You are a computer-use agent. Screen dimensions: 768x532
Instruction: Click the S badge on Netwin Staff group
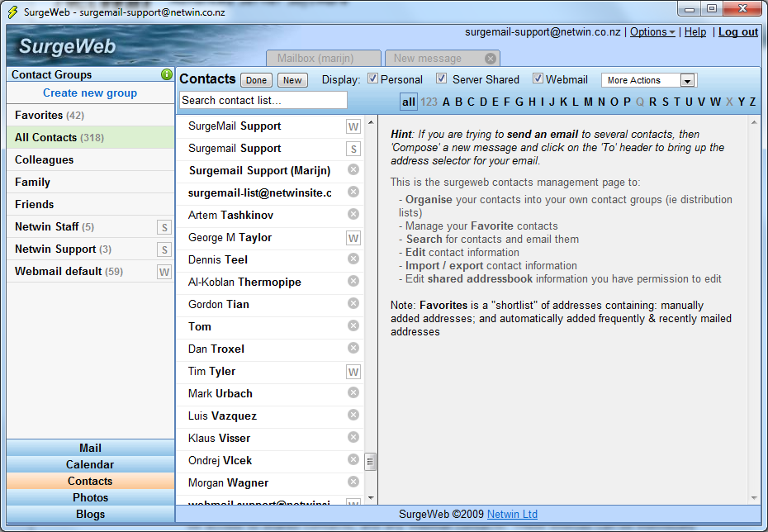coord(164,227)
